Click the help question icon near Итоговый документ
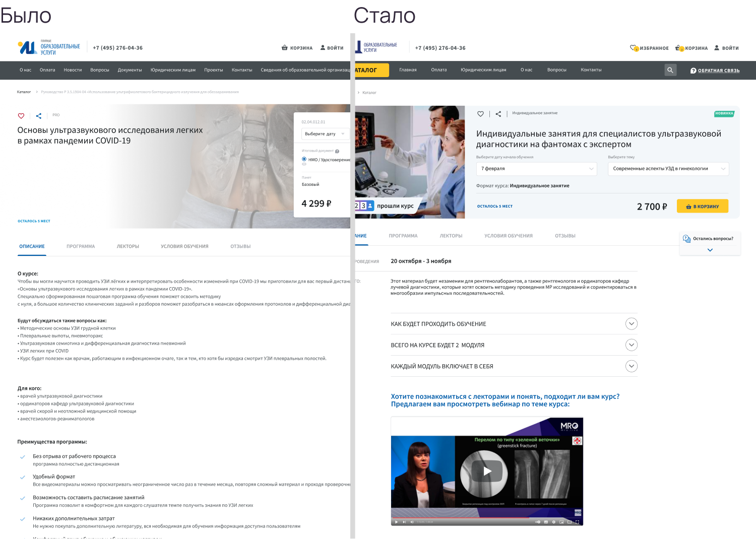Screen dimensions: 756x539 tap(337, 151)
